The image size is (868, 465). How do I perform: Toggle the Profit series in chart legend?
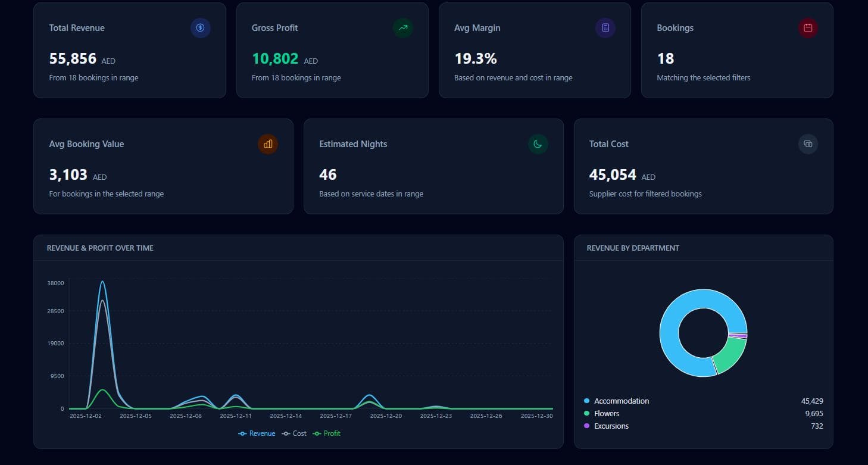[326, 433]
